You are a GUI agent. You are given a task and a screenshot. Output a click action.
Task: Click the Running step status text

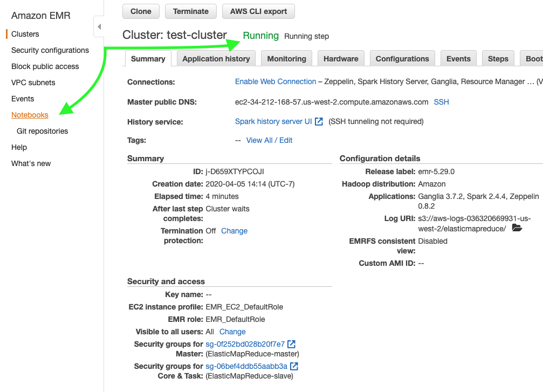pos(306,36)
